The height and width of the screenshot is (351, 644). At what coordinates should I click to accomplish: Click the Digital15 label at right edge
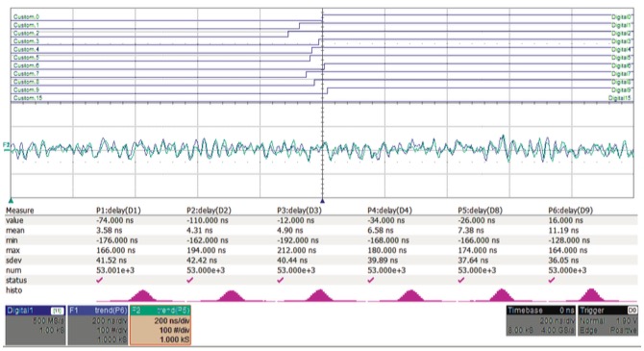click(x=619, y=98)
